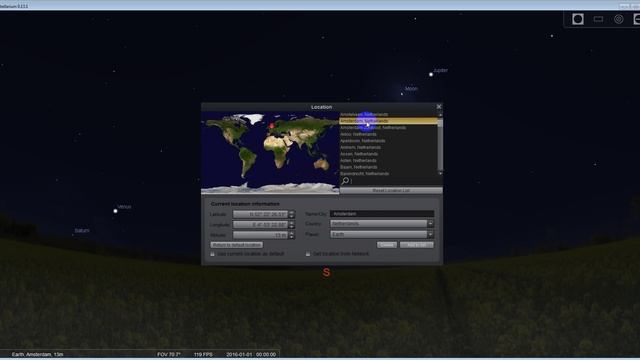
Task: Click the date and time in status bar
Action: click(251, 354)
